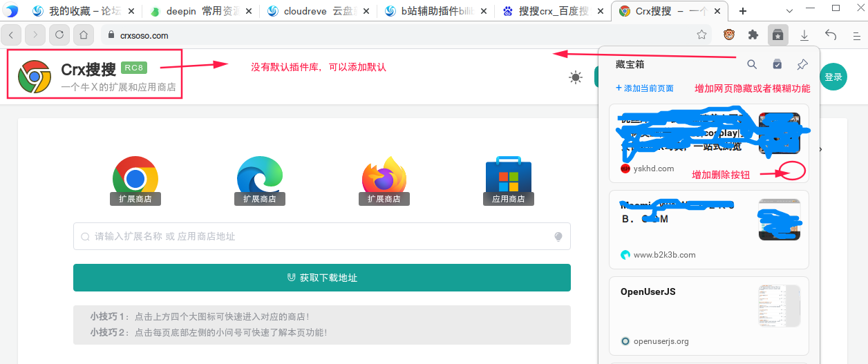Close the b站辅助插件 tab

483,11
